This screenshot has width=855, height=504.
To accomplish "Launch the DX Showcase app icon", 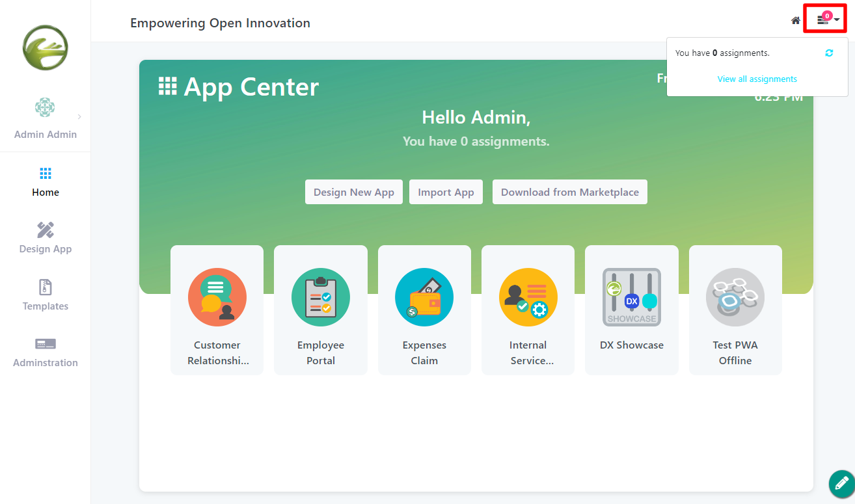I will tap(632, 297).
